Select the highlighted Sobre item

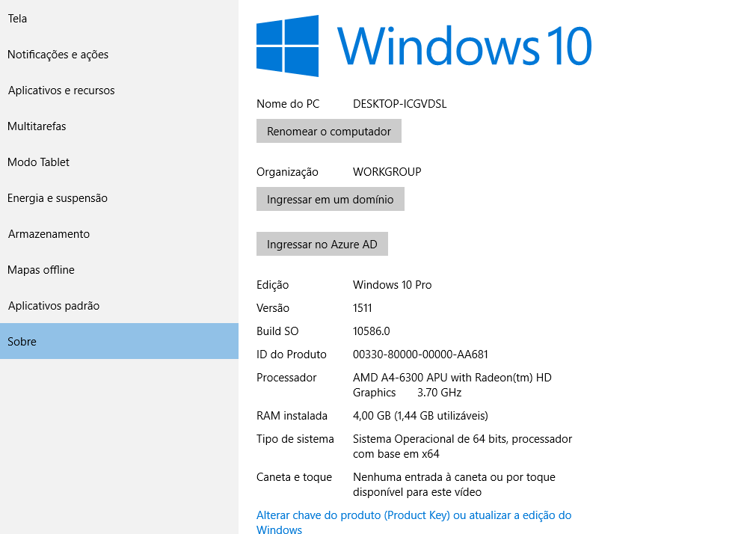coord(119,341)
